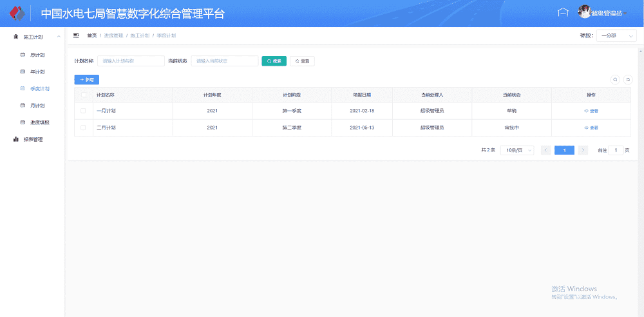Open the 标段 dropdown showing 一分部
This screenshot has width=644, height=317.
point(616,36)
